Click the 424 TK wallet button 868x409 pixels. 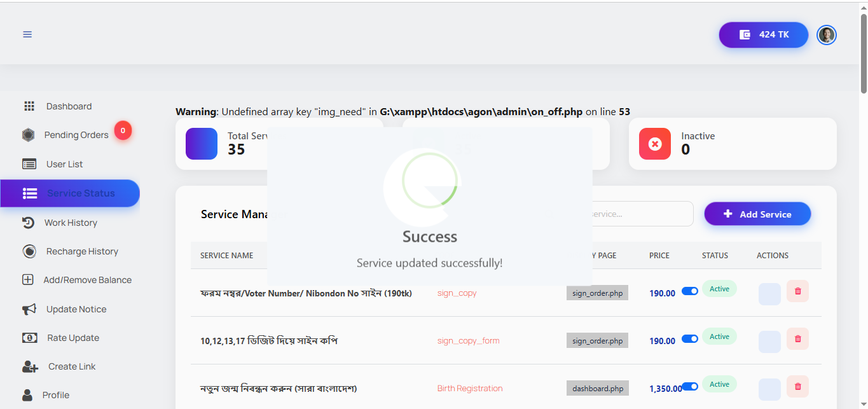[763, 35]
